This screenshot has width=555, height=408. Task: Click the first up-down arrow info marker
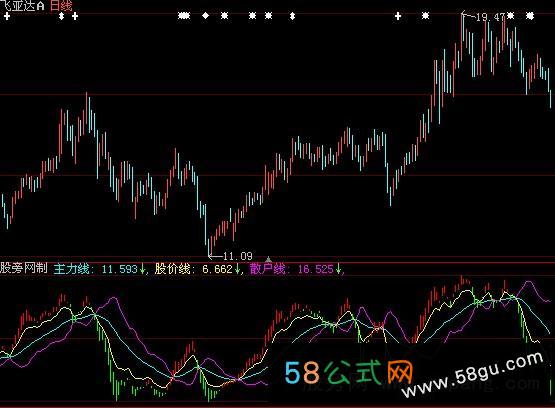pyautogui.click(x=62, y=16)
